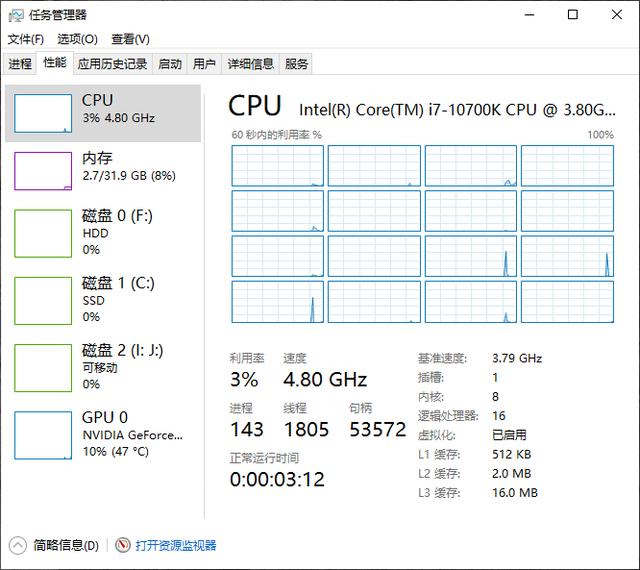Click the first logical processor graph
640x570 pixels.
278,166
